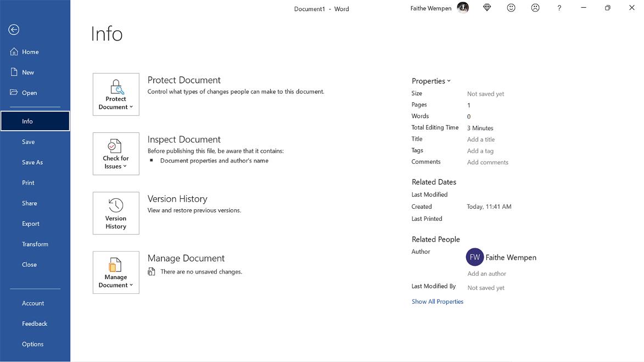Image resolution: width=644 pixels, height=362 pixels.
Task: Go to the Open page
Action: tap(35, 93)
